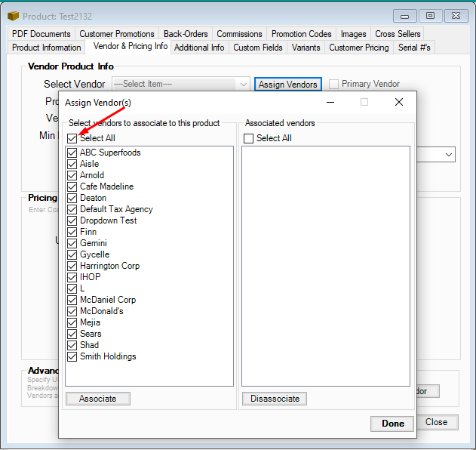The image size is (476, 450).
Task: Click the Assign Vendors button
Action: click(288, 85)
